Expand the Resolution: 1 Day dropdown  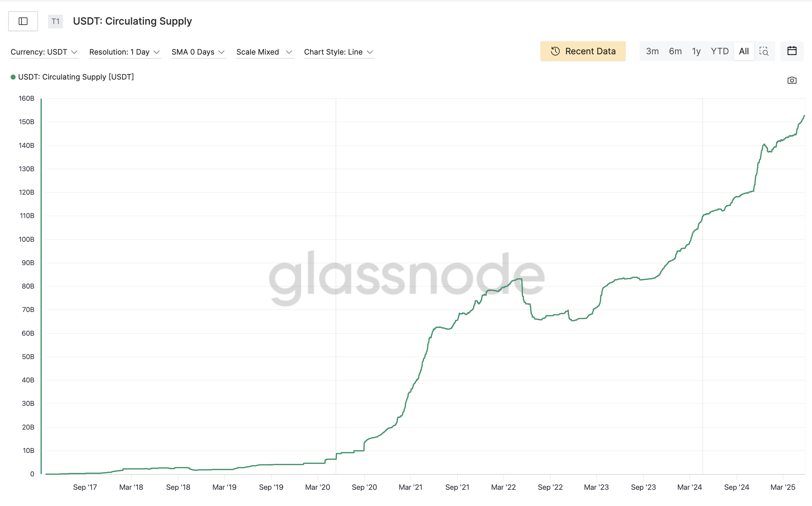(x=124, y=52)
